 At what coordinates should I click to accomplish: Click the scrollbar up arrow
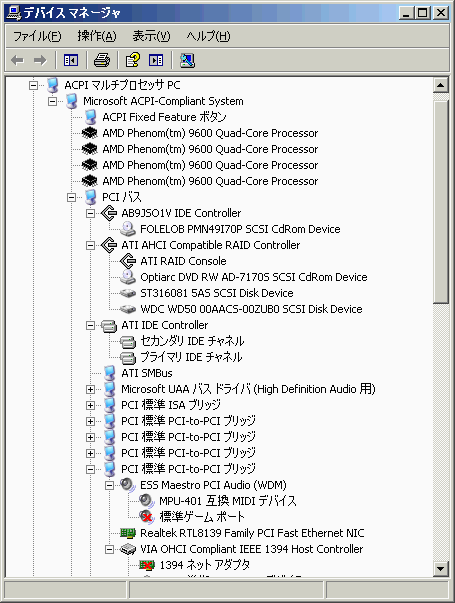[x=441, y=85]
